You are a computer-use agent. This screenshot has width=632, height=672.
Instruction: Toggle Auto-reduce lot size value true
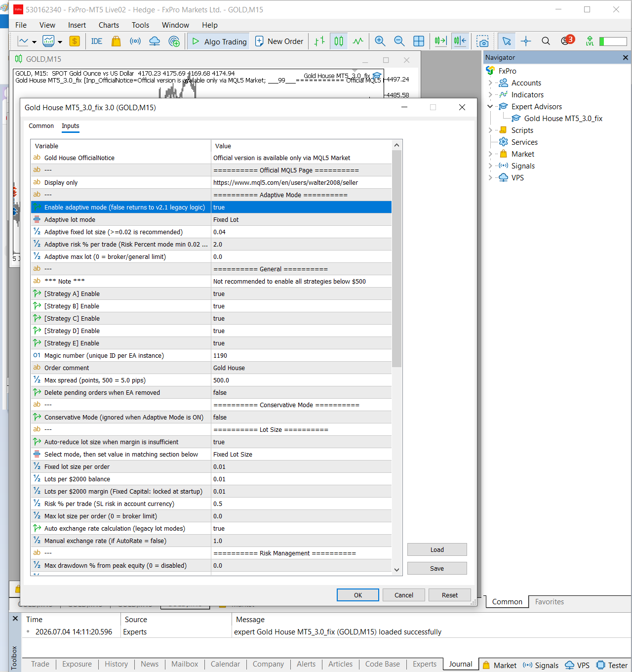[x=301, y=442]
